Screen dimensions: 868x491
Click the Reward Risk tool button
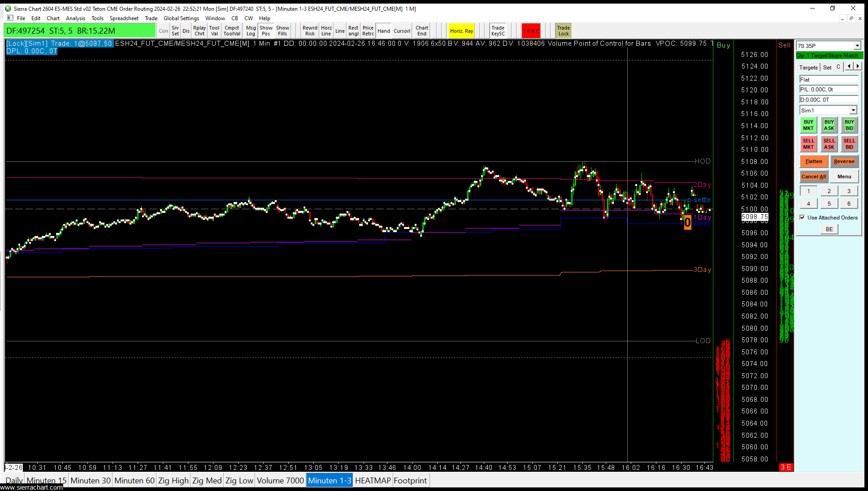[x=310, y=30]
